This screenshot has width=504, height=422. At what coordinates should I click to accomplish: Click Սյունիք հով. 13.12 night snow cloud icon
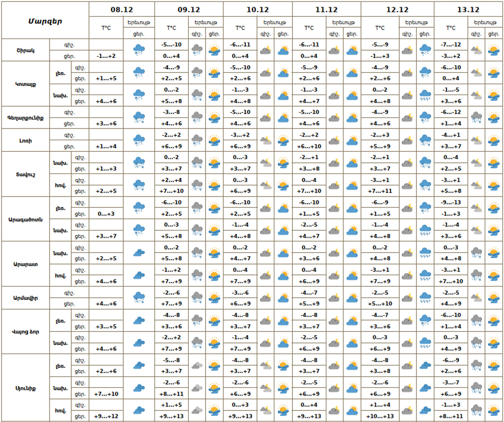click(476, 410)
